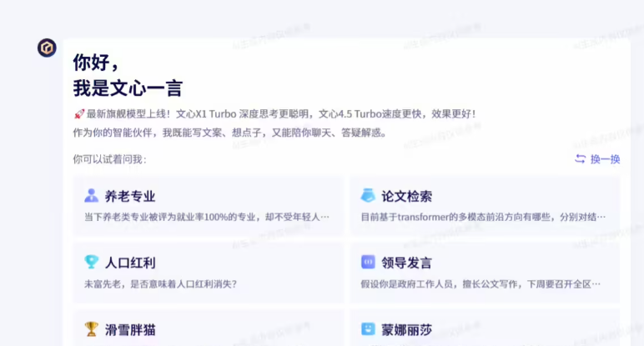
Task: Click the refresh arrows icon beside 换一换
Action: click(580, 159)
